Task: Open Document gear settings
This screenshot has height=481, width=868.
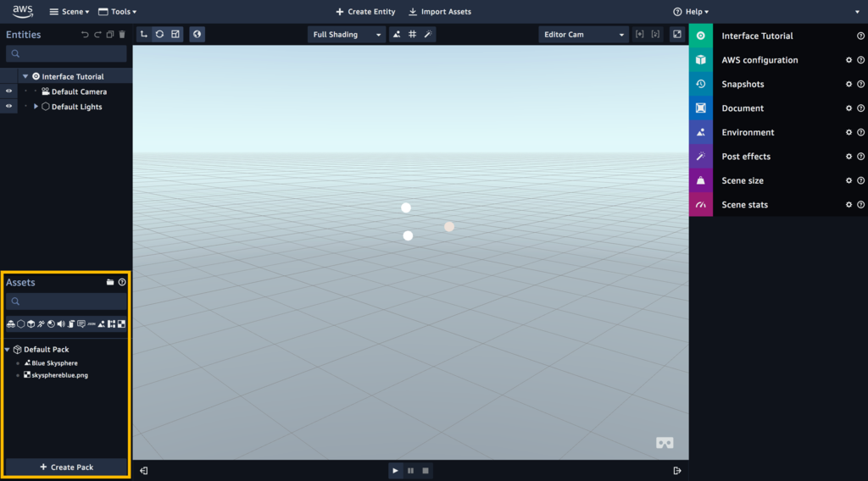Action: 849,108
